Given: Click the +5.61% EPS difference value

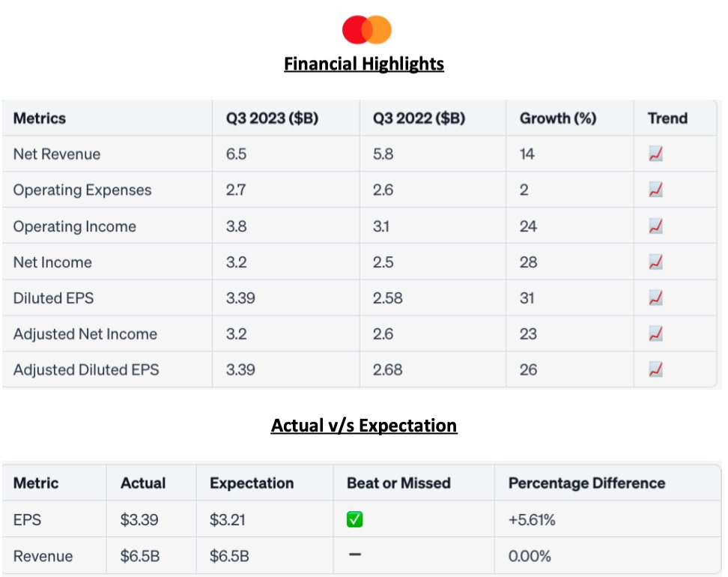Looking at the screenshot, I should click(532, 519).
